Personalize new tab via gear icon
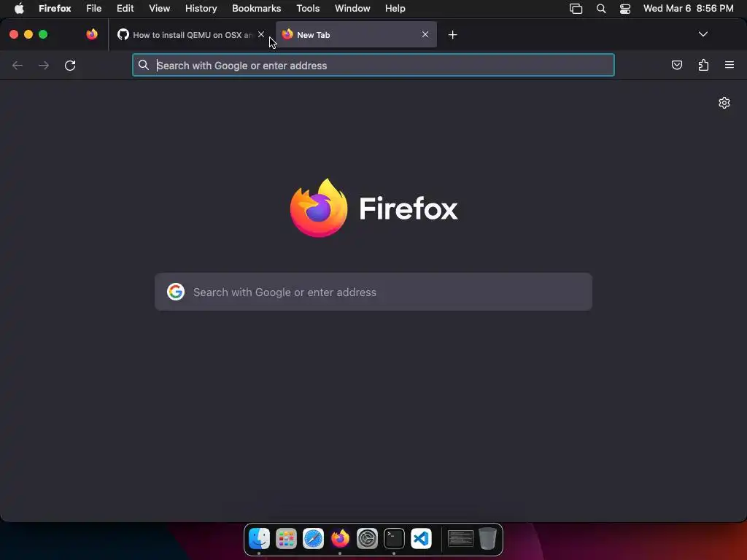This screenshot has height=560, width=747. click(724, 103)
